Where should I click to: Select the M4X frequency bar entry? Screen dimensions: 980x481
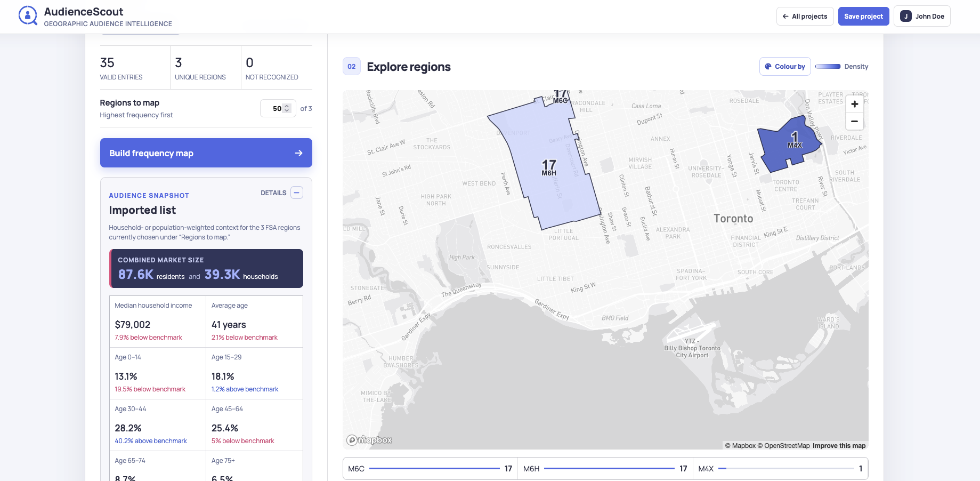[780, 469]
